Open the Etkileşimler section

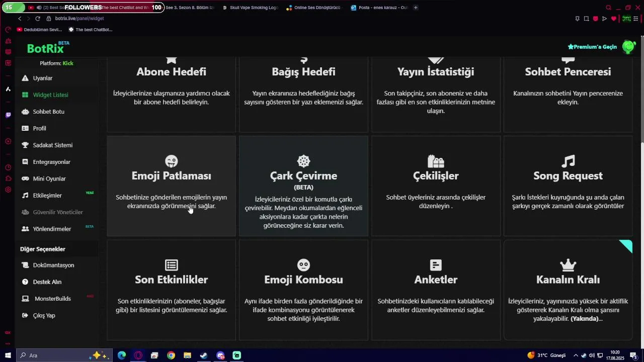(x=47, y=196)
